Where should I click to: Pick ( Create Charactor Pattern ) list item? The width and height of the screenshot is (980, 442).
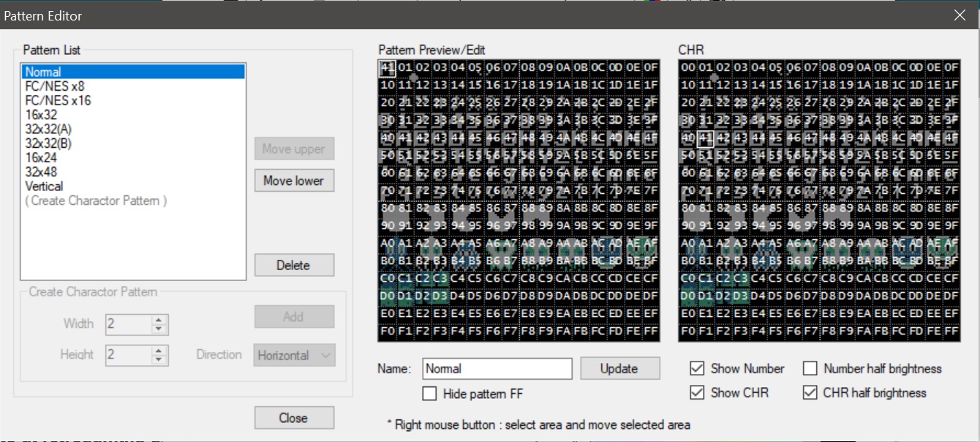97,201
